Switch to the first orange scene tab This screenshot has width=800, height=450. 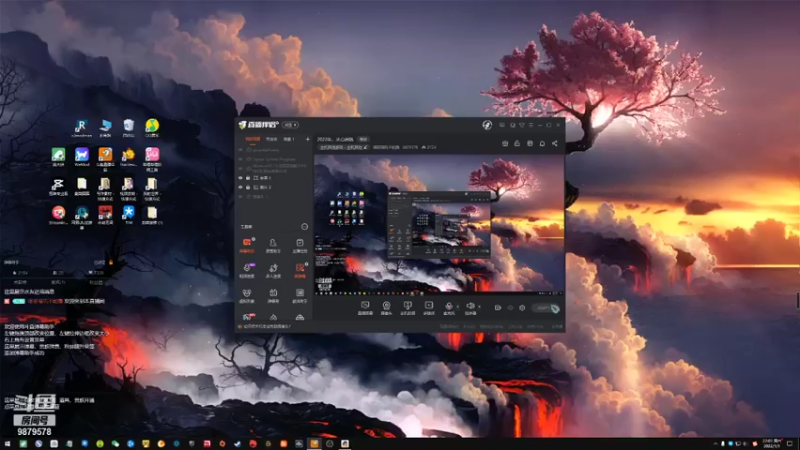pos(253,139)
